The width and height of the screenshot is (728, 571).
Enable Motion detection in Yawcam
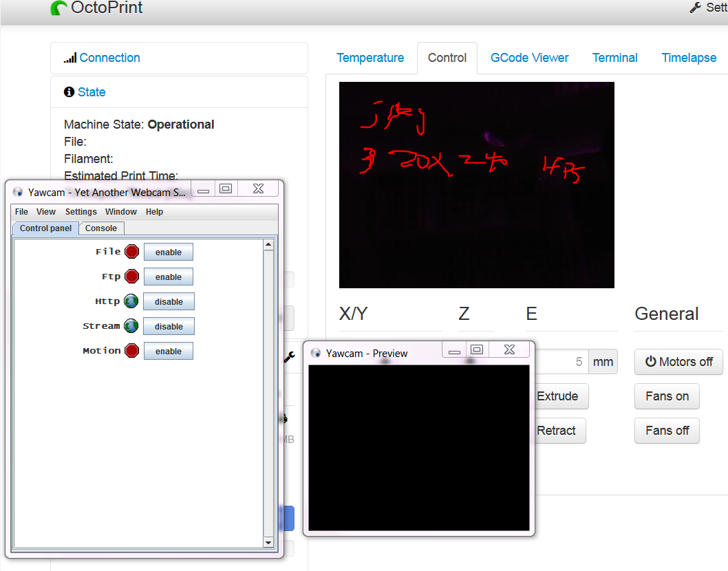click(x=169, y=351)
